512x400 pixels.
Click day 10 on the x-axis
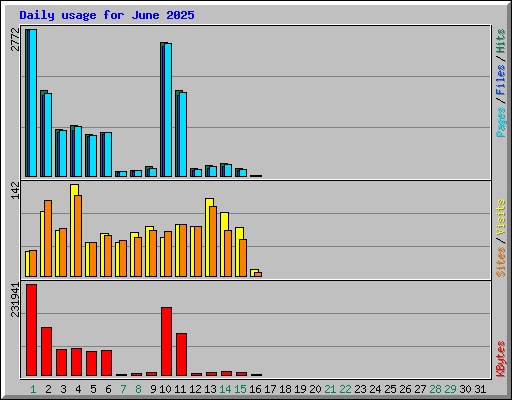165,389
